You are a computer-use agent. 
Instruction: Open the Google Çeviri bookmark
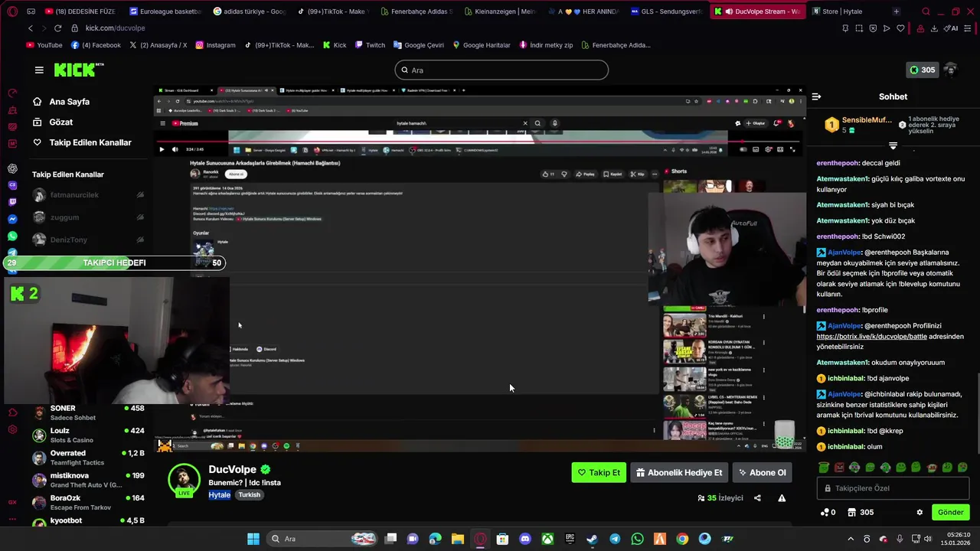point(418,45)
